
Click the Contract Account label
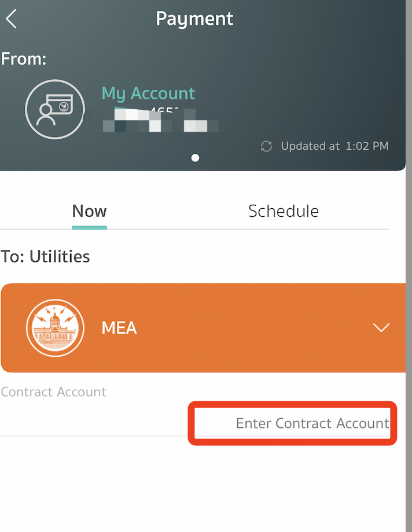tap(53, 392)
